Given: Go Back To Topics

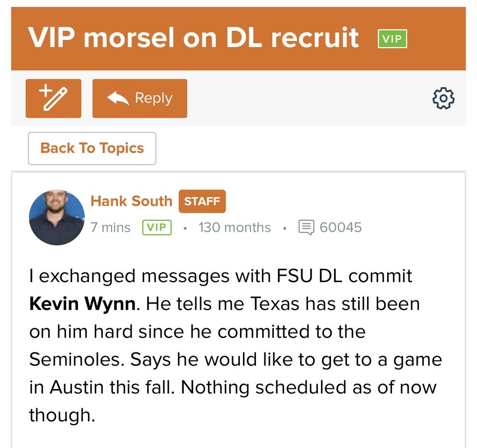Looking at the screenshot, I should (x=92, y=148).
